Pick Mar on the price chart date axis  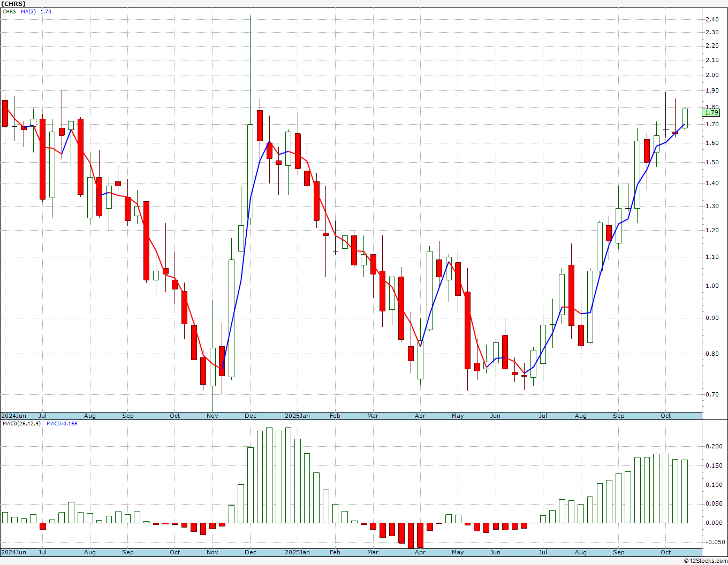[373, 416]
